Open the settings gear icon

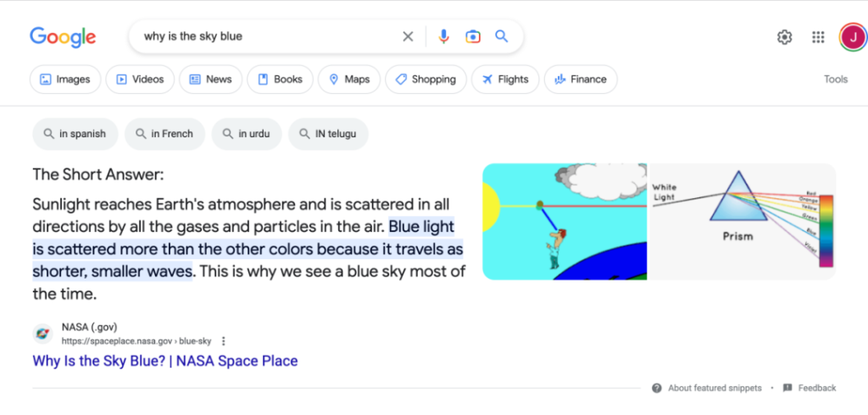784,37
